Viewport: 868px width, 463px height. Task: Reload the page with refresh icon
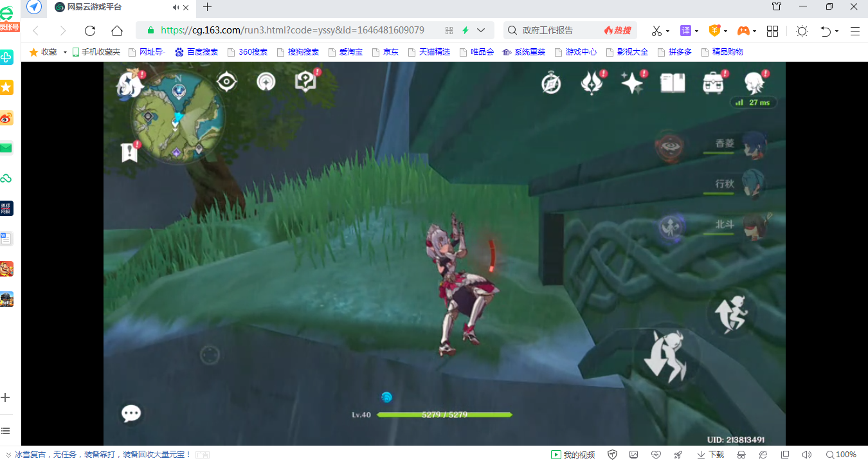[x=90, y=31]
